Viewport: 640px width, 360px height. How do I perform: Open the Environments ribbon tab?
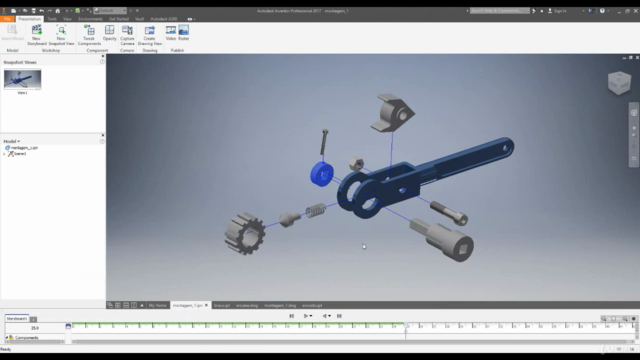[90, 19]
